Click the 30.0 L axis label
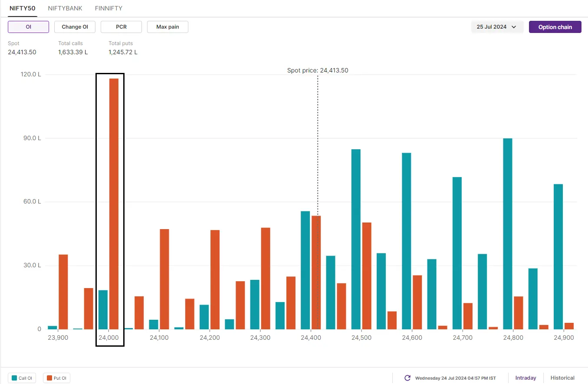Image resolution: width=588 pixels, height=384 pixels. [x=32, y=266]
